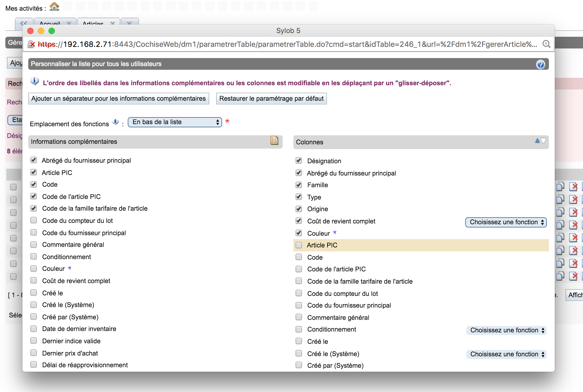
Task: Toggle checkbox for Article PIC in Informations complémentaires
Action: [x=35, y=172]
